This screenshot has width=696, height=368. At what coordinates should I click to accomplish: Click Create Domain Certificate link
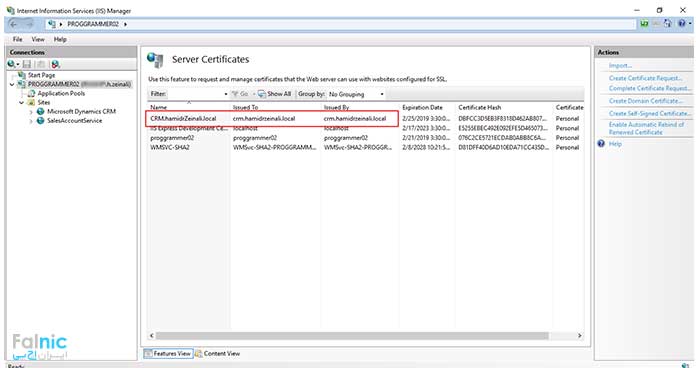[645, 101]
